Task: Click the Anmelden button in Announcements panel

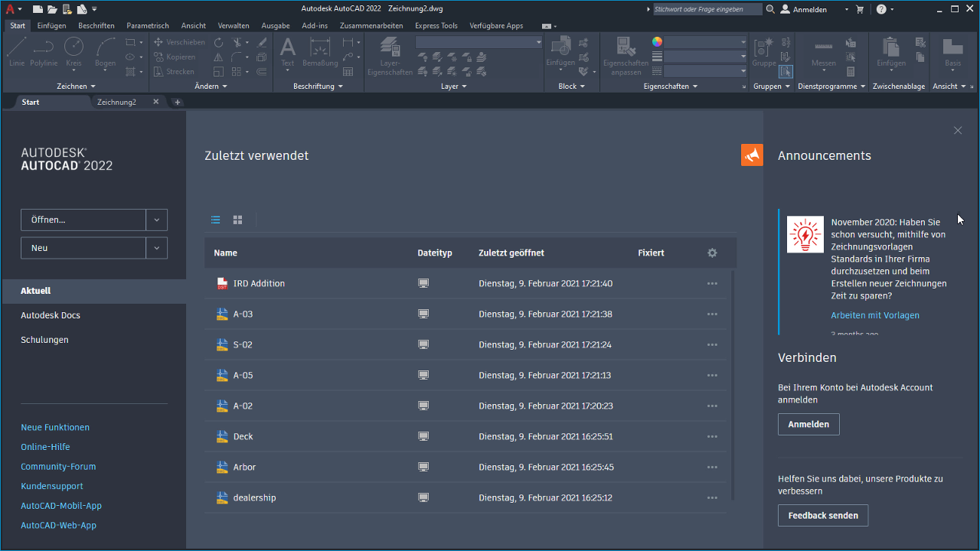Action: 808,423
